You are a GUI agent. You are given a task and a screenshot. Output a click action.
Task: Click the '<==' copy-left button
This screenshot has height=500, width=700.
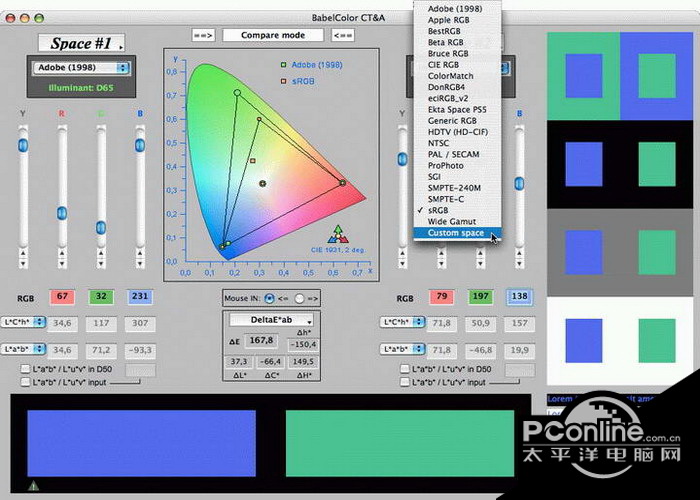coord(343,35)
